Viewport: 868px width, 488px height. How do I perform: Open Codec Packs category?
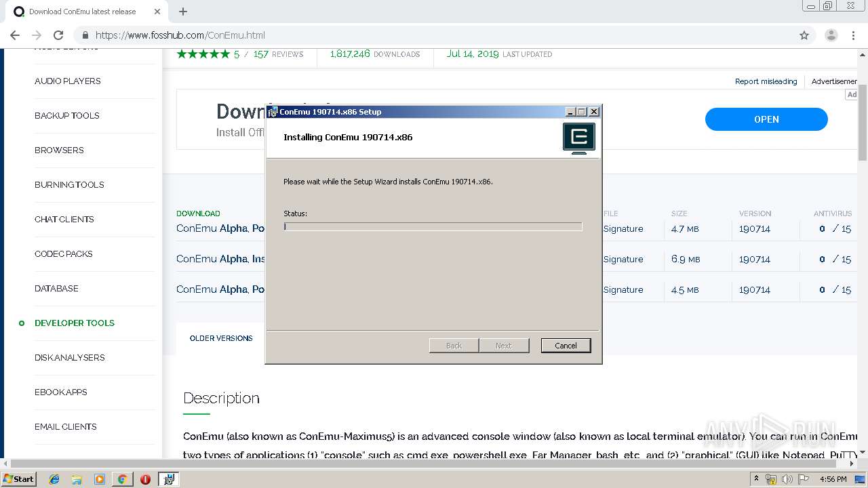[x=64, y=253]
